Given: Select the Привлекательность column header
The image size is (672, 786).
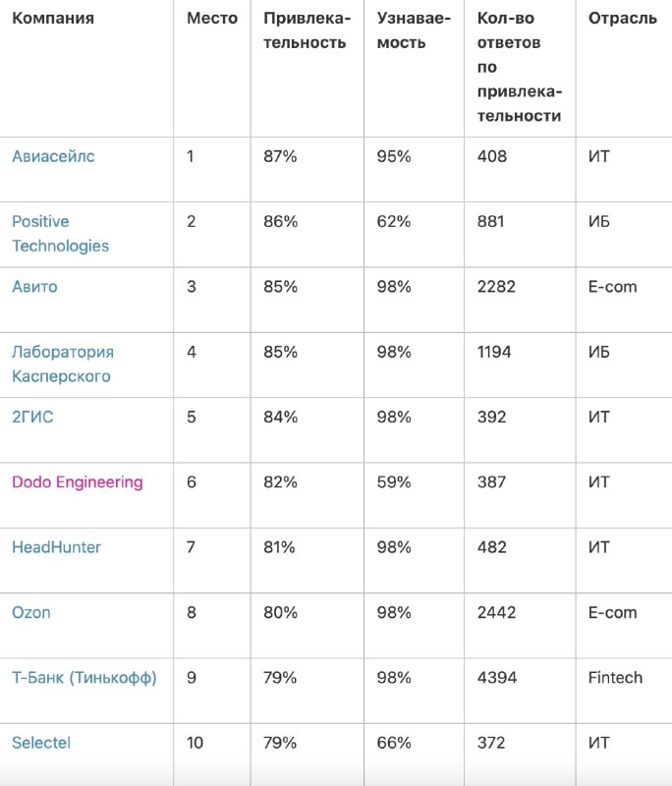Looking at the screenshot, I should tap(307, 30).
